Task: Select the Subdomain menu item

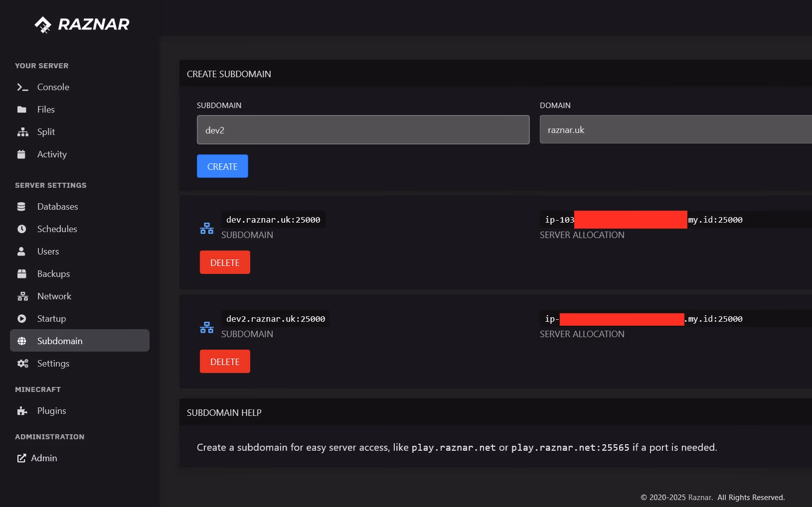Action: pos(80,341)
